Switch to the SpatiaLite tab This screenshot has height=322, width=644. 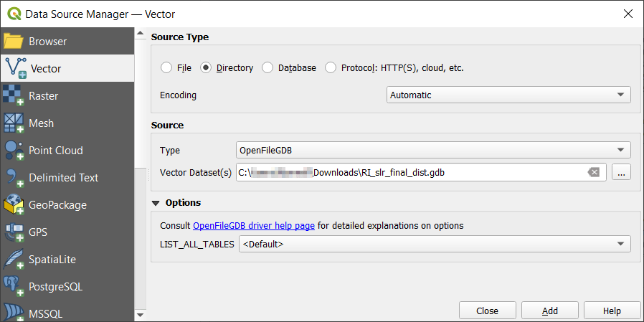(x=67, y=259)
